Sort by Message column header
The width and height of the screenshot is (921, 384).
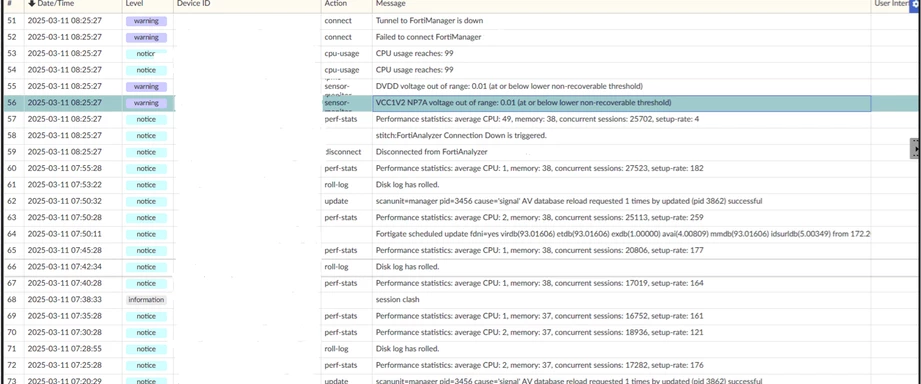coord(391,4)
